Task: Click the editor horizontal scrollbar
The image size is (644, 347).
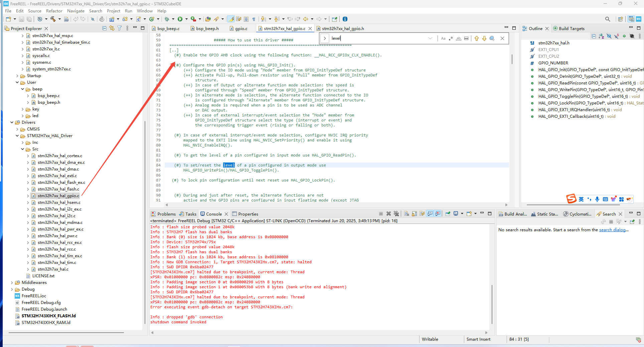Action: [x=336, y=205]
